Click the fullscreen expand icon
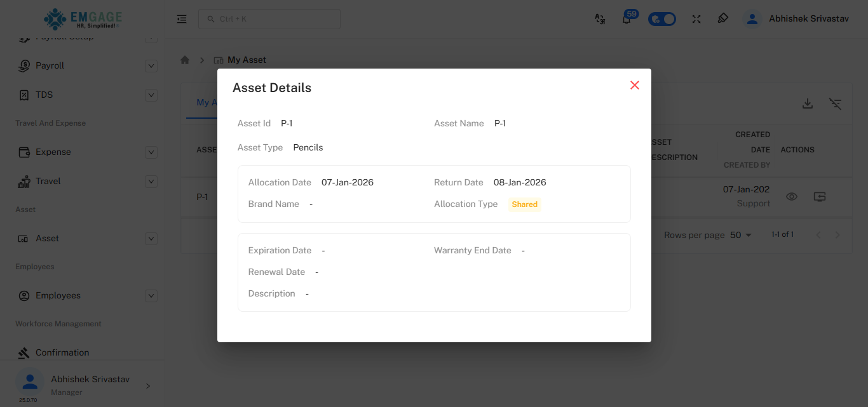Viewport: 868px width, 407px height. tap(696, 19)
